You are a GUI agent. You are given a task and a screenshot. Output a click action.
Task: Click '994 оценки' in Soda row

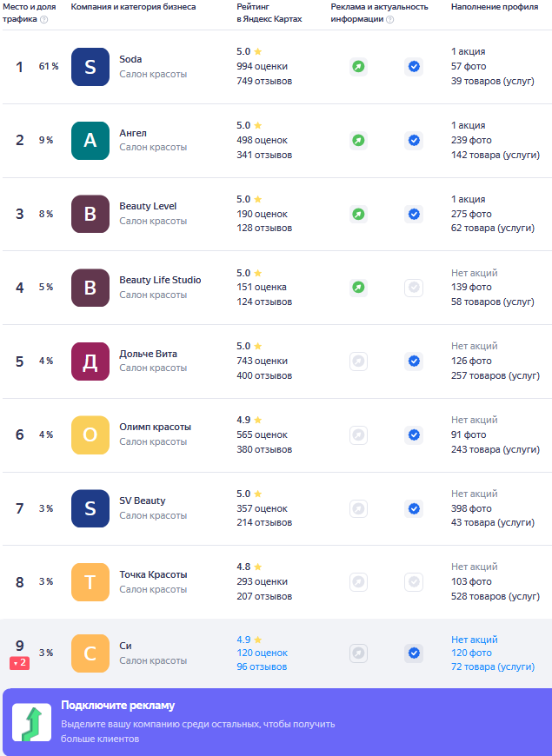coord(262,67)
